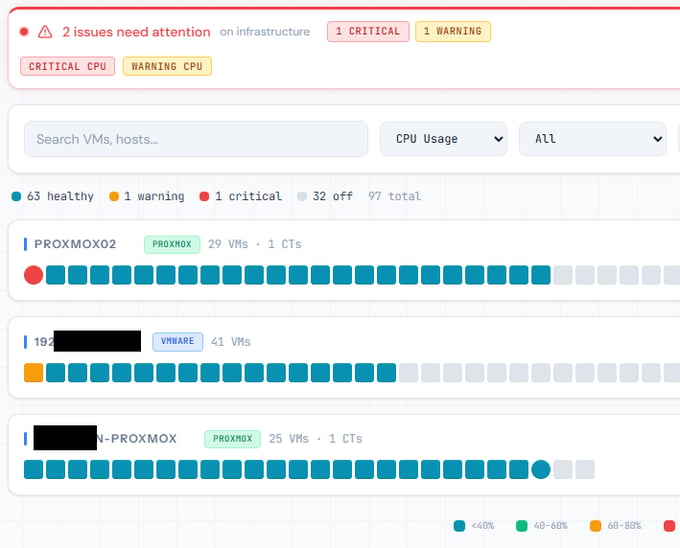Click the orange 60-80% legend swatch
The image size is (680, 548).
pos(595,526)
